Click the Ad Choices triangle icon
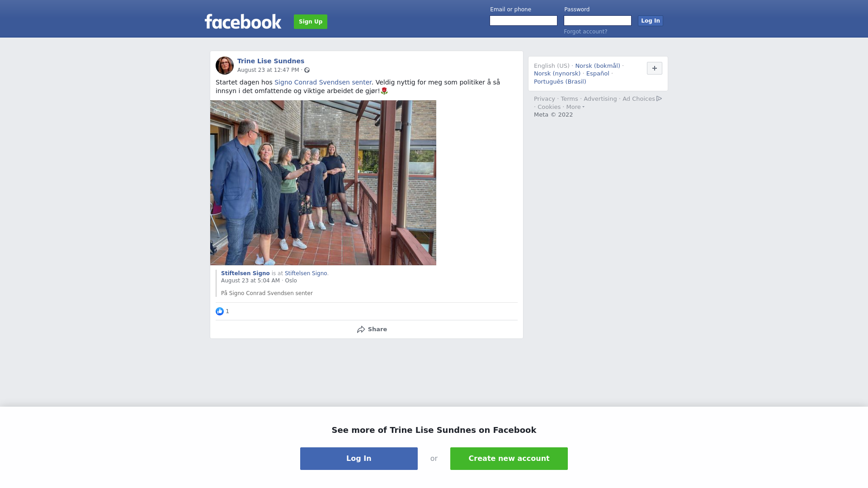The width and height of the screenshot is (868, 488). [659, 99]
